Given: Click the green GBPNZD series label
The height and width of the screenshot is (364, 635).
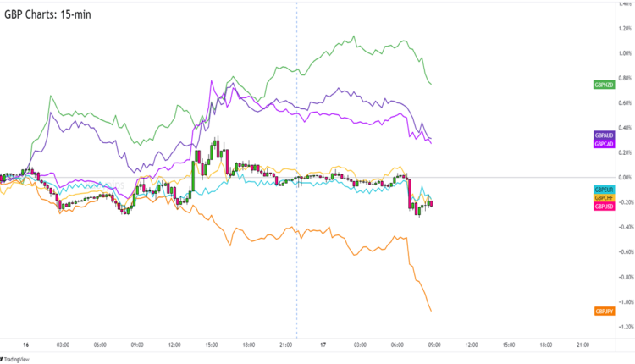Looking at the screenshot, I should coord(605,84).
